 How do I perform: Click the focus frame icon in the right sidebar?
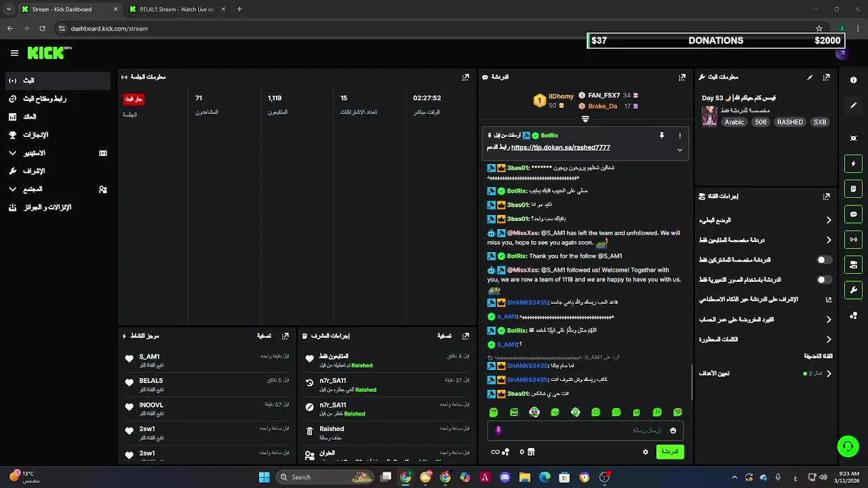tap(853, 138)
